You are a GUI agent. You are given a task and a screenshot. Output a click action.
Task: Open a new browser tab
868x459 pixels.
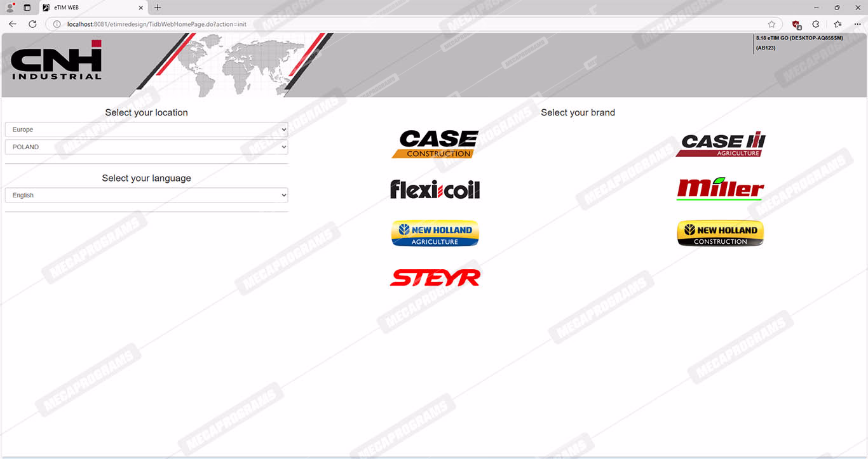[x=158, y=8]
